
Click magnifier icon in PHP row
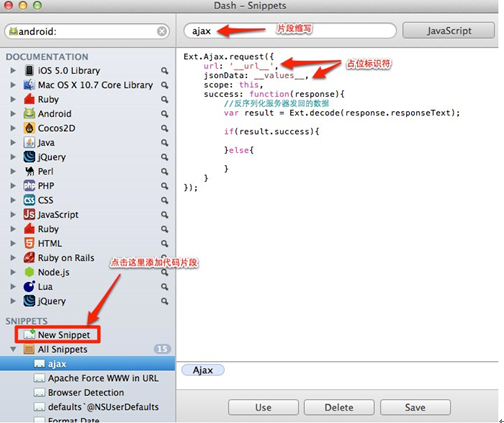pos(165,186)
